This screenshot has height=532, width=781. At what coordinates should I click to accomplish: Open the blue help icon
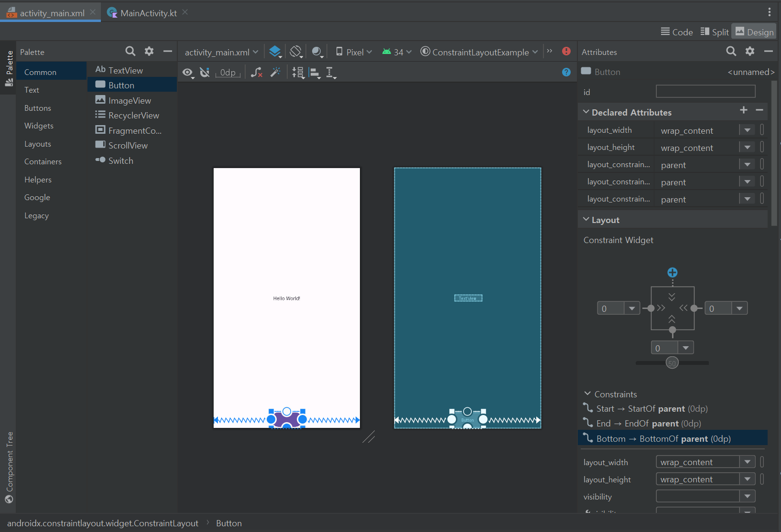(566, 72)
